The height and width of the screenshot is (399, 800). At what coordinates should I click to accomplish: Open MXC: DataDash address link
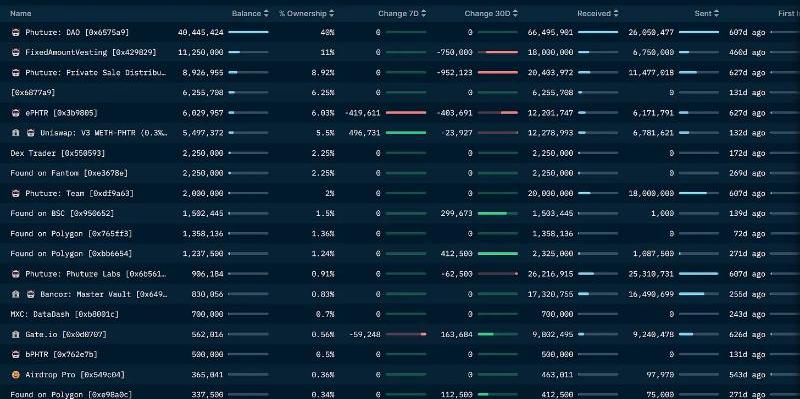(x=64, y=314)
